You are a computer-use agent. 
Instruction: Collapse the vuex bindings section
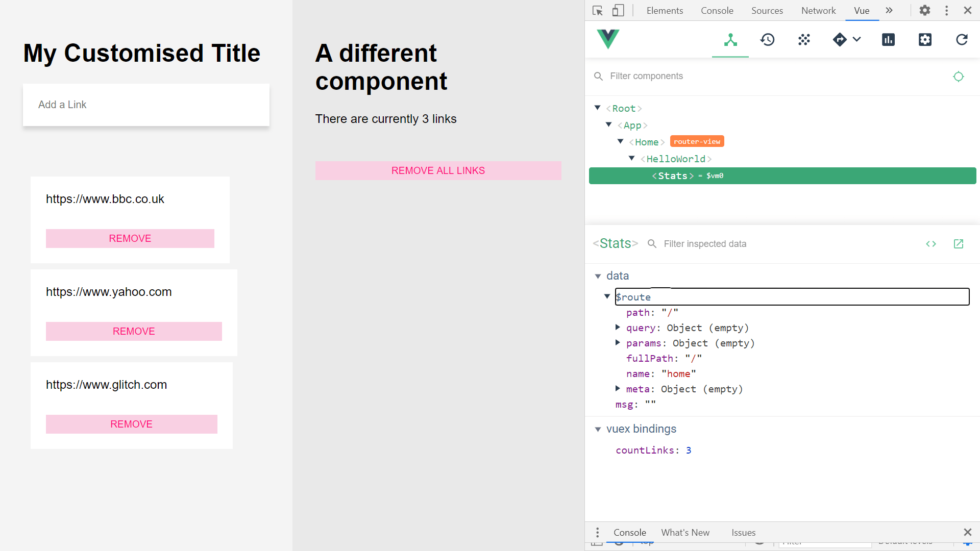point(598,430)
